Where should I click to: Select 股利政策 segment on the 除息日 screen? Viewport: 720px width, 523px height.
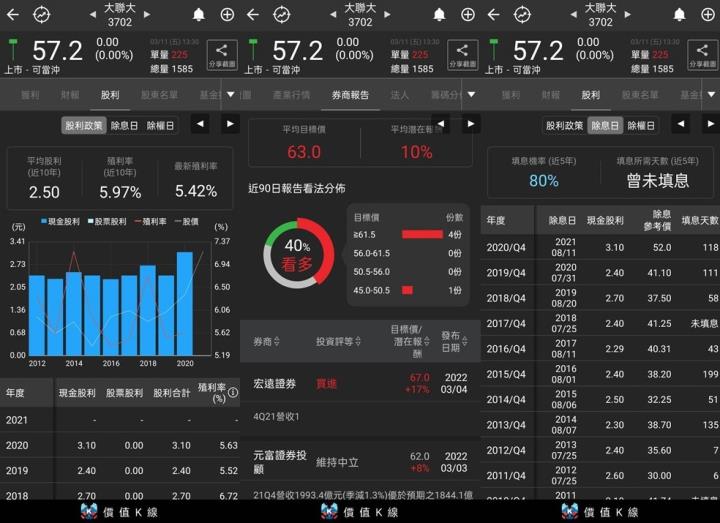pyautogui.click(x=564, y=125)
